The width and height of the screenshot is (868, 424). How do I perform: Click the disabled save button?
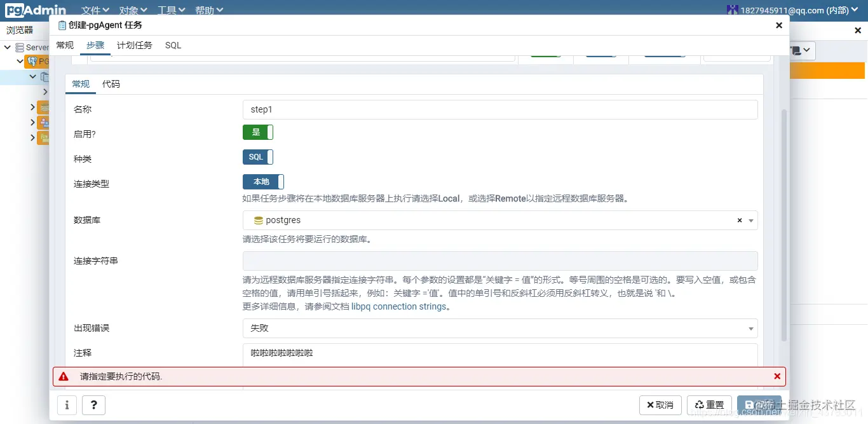coord(759,405)
